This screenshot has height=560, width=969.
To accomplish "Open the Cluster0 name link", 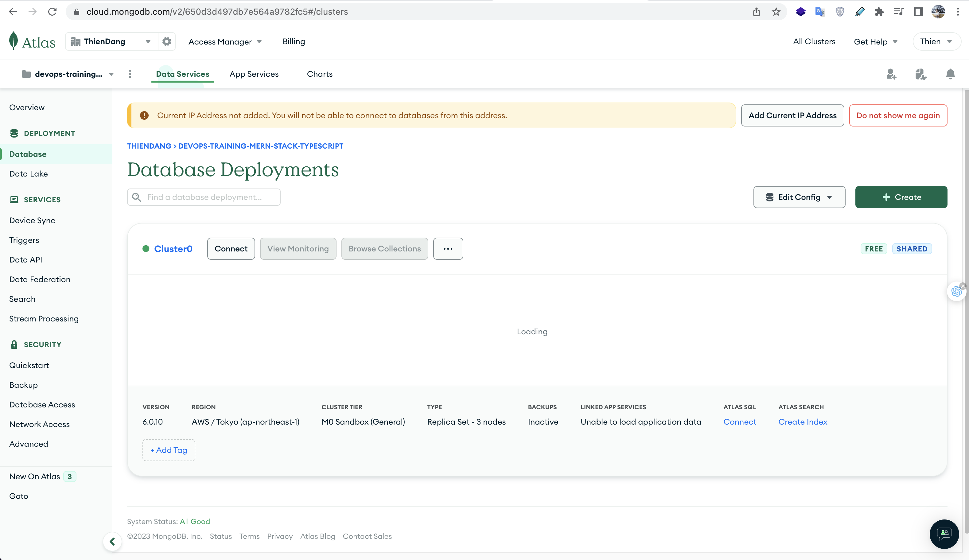I will [x=173, y=249].
